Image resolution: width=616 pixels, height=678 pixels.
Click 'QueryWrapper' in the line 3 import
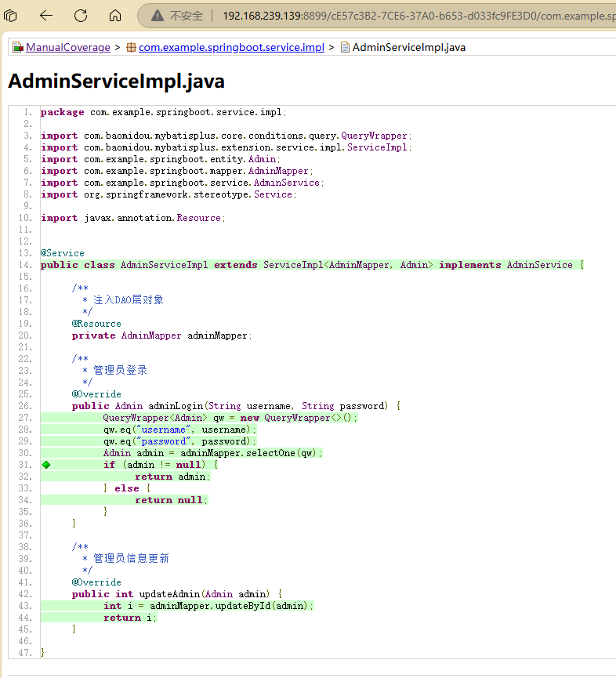[374, 136]
